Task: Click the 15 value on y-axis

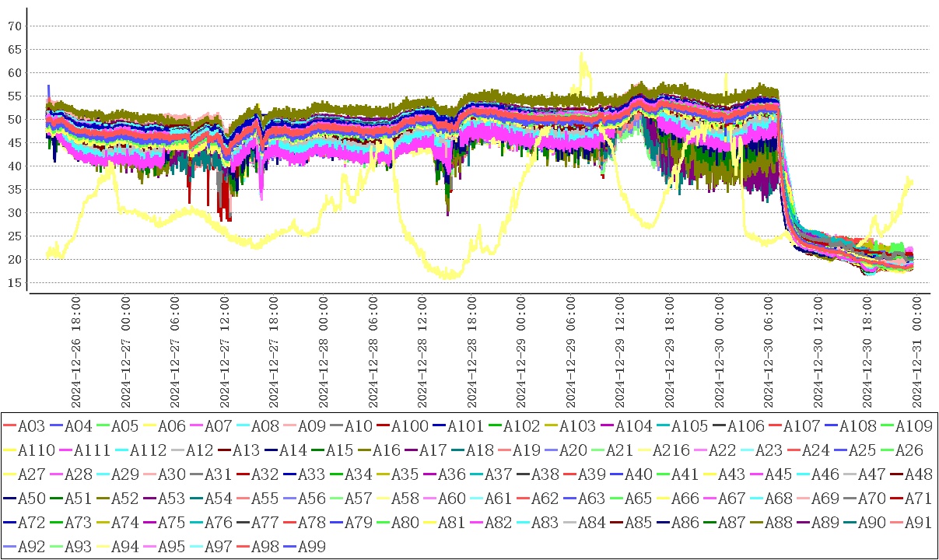Action: click(x=14, y=282)
